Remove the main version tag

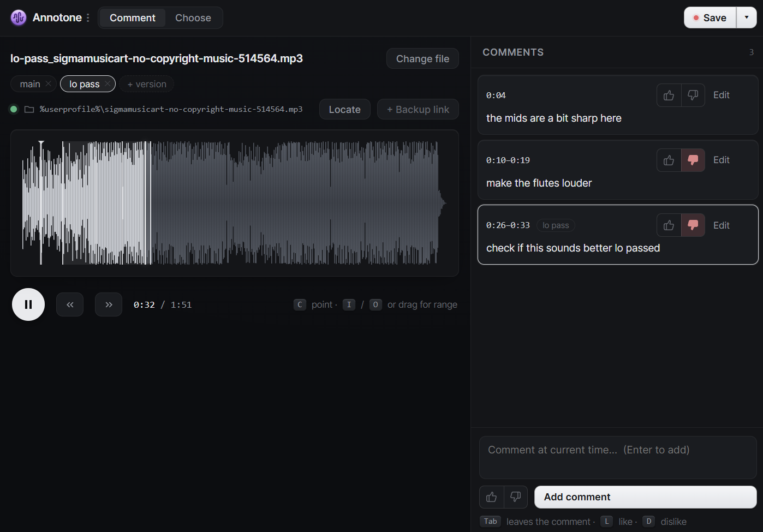coord(49,83)
